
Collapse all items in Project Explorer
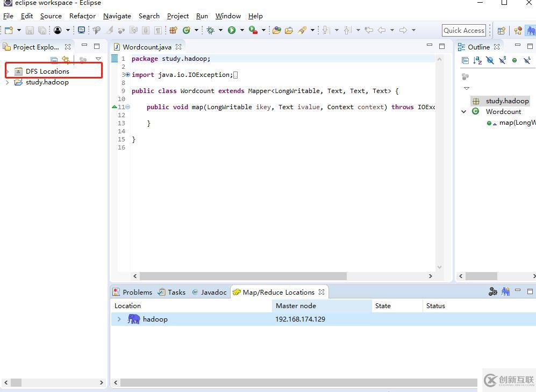coord(54,60)
